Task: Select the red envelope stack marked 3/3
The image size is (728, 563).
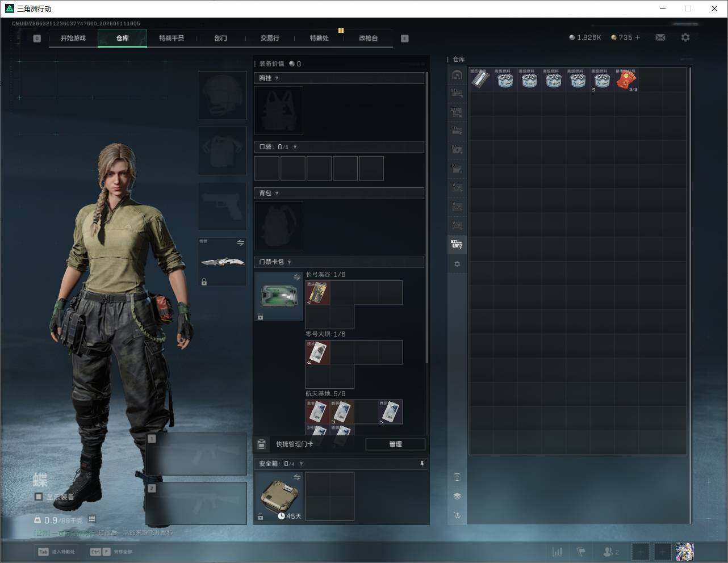Action: (626, 80)
